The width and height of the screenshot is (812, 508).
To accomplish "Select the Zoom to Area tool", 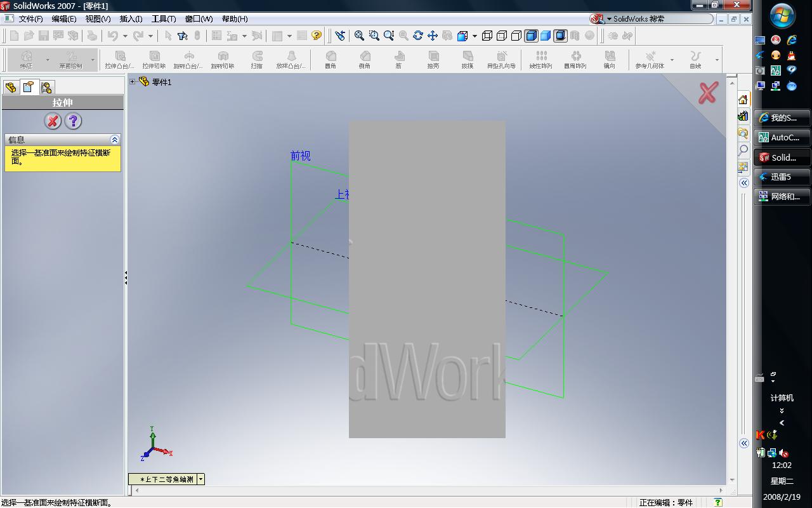I will click(x=374, y=36).
